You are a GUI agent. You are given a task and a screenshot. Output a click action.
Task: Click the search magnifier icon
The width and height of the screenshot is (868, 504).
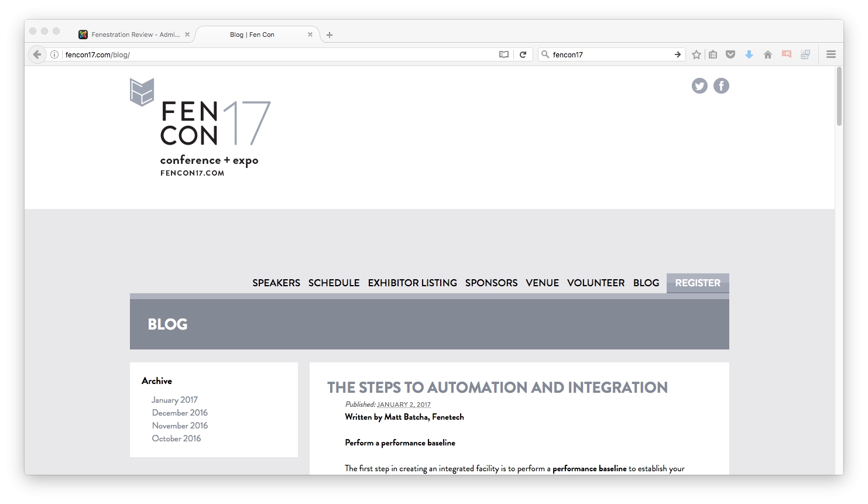pyautogui.click(x=545, y=54)
